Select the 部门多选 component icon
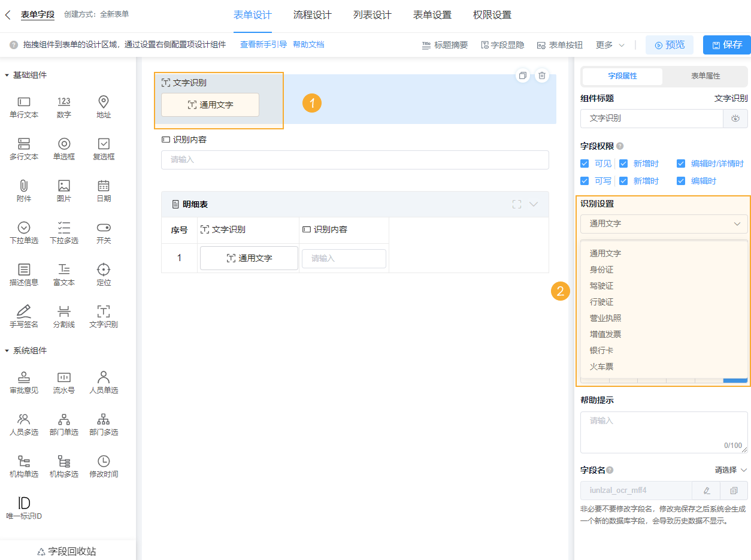Viewport: 751px width, 560px height. [103, 424]
